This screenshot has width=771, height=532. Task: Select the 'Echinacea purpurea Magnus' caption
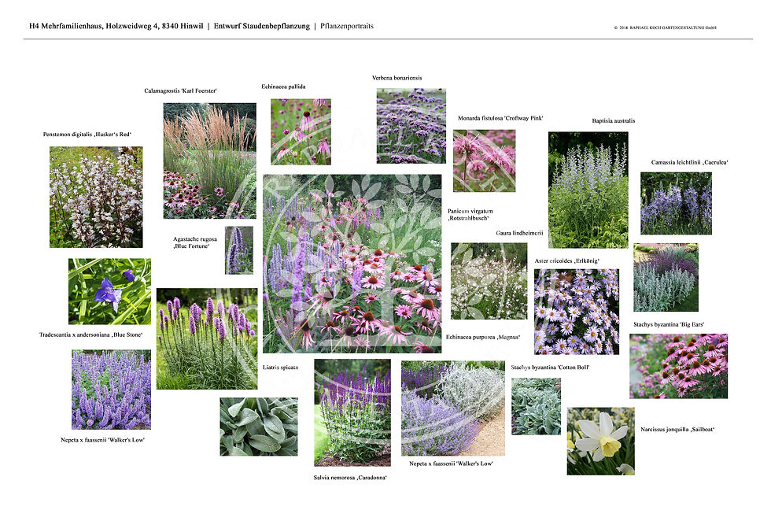[483, 337]
